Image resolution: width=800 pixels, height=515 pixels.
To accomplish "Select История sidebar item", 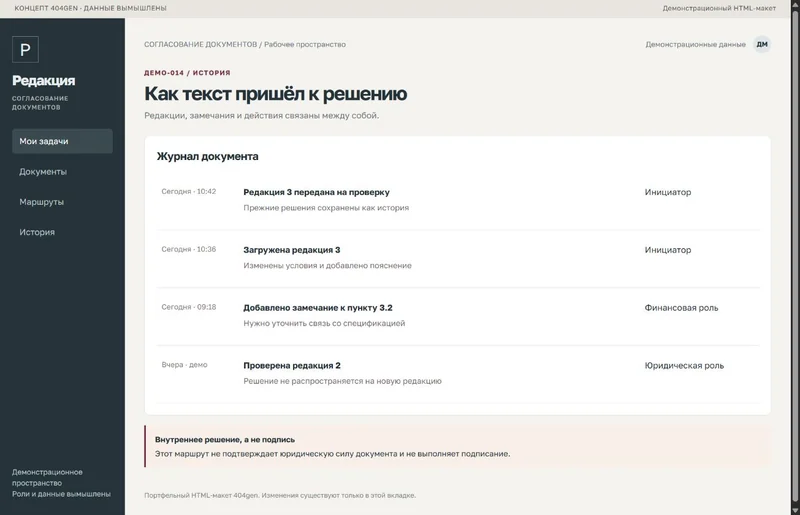I will (x=62, y=232).
